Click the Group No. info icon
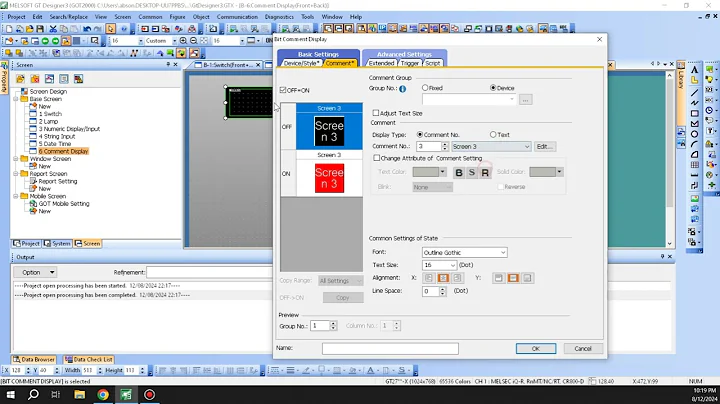 pos(403,89)
